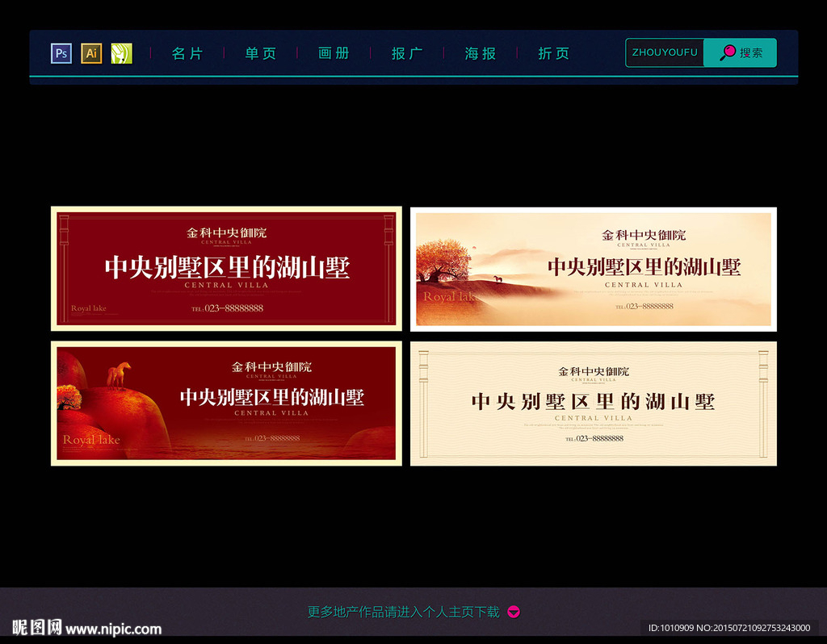Open the 名片 menu item
The height and width of the screenshot is (644, 827).
coord(187,53)
